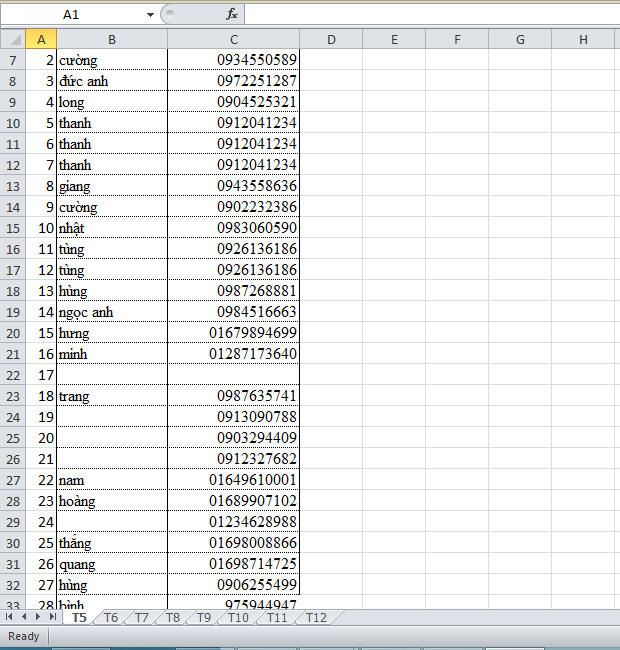Select column E header

tap(394, 39)
